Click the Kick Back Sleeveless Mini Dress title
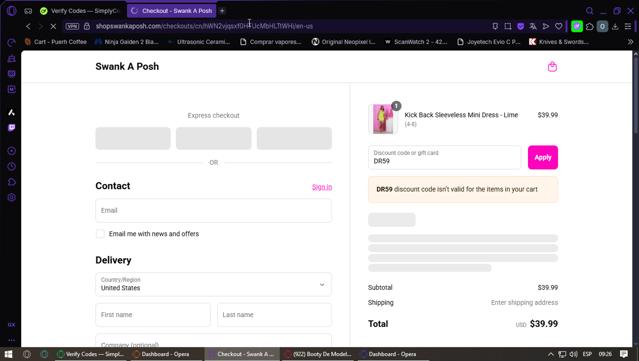 click(x=461, y=115)
